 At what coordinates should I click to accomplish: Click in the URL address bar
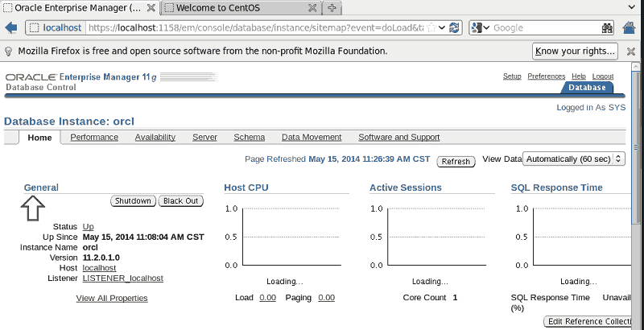tap(256, 28)
